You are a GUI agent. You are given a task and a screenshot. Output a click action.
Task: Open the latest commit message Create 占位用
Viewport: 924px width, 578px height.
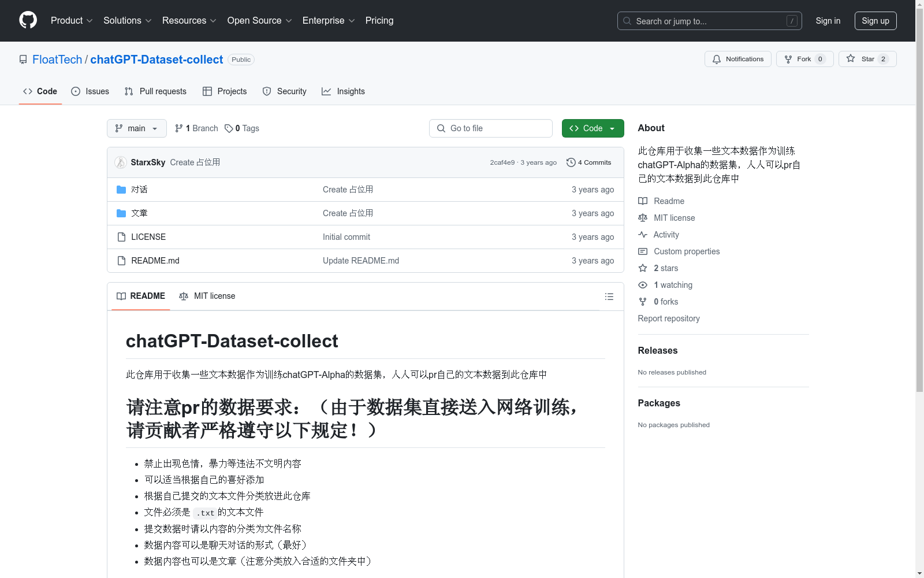coord(195,162)
